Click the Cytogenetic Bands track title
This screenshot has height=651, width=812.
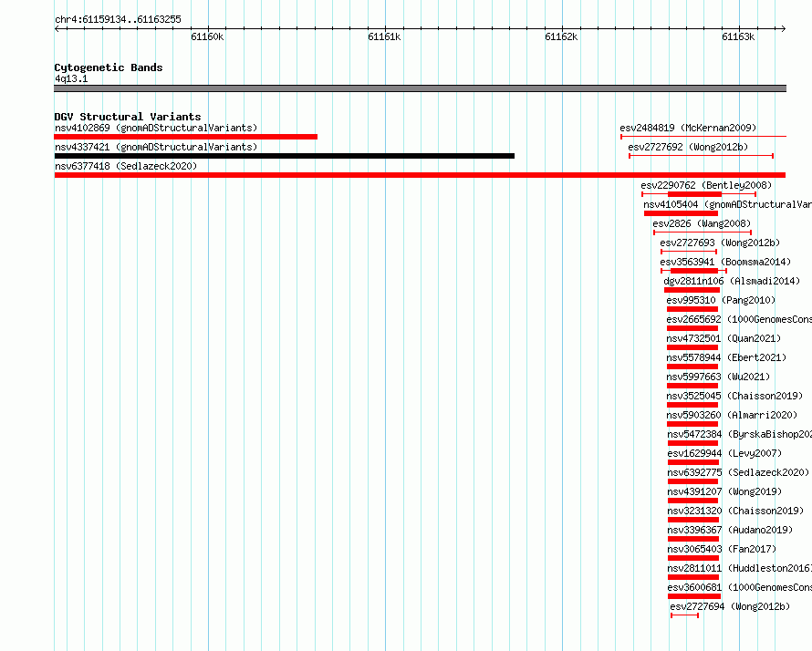[x=109, y=67]
